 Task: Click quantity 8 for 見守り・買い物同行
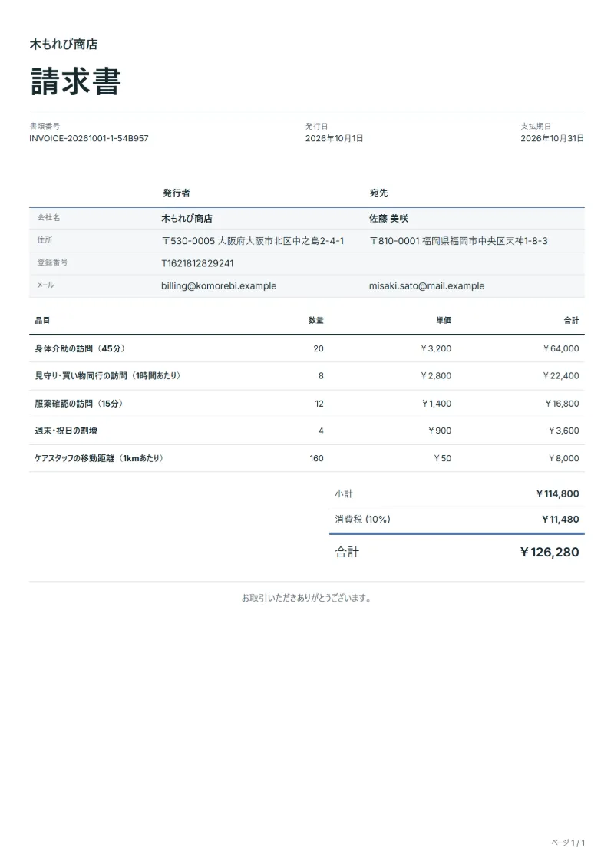[x=321, y=376]
